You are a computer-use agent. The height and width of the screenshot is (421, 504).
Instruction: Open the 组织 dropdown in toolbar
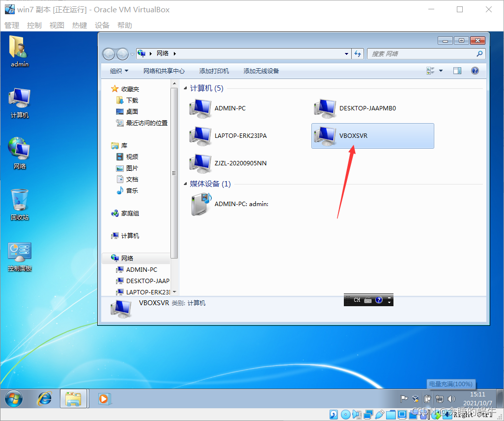pos(119,71)
